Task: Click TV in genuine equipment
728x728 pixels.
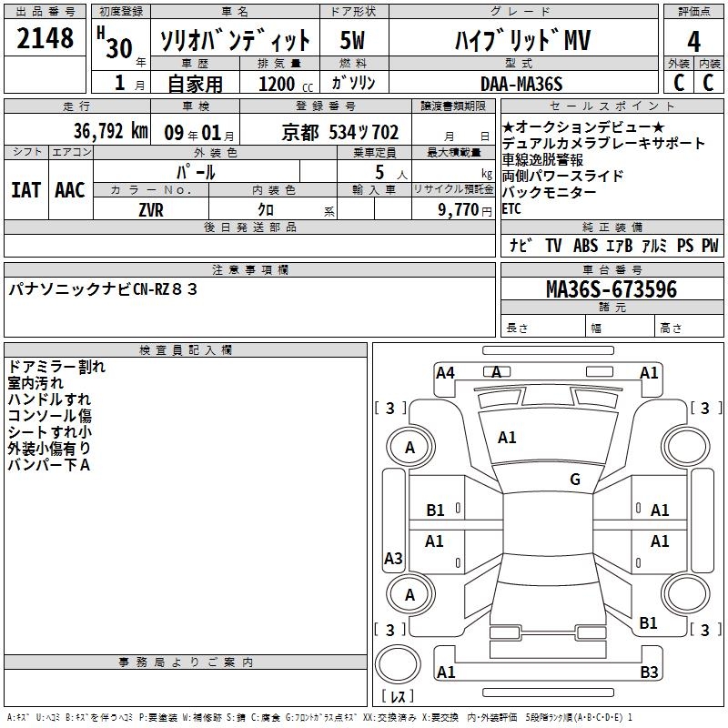Action: 553,245
